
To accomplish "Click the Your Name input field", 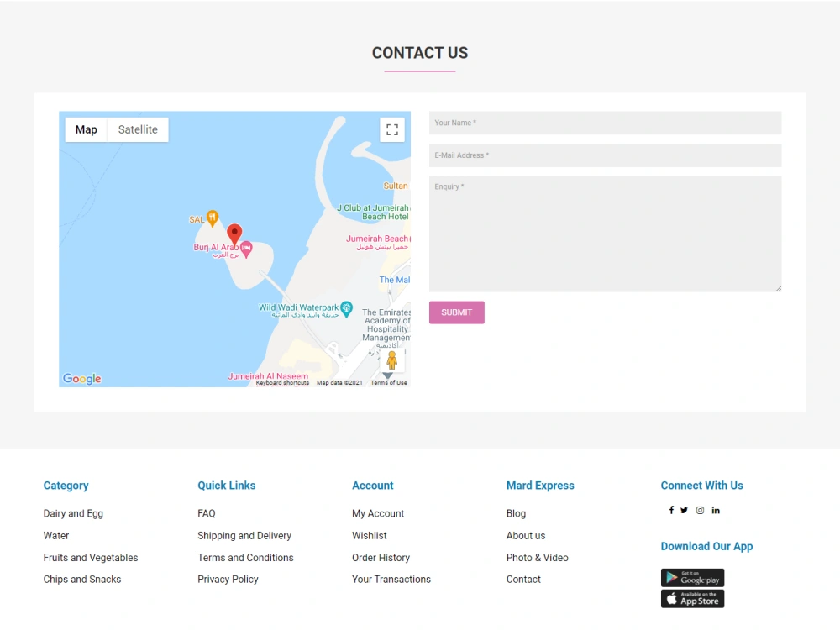I will click(x=605, y=123).
